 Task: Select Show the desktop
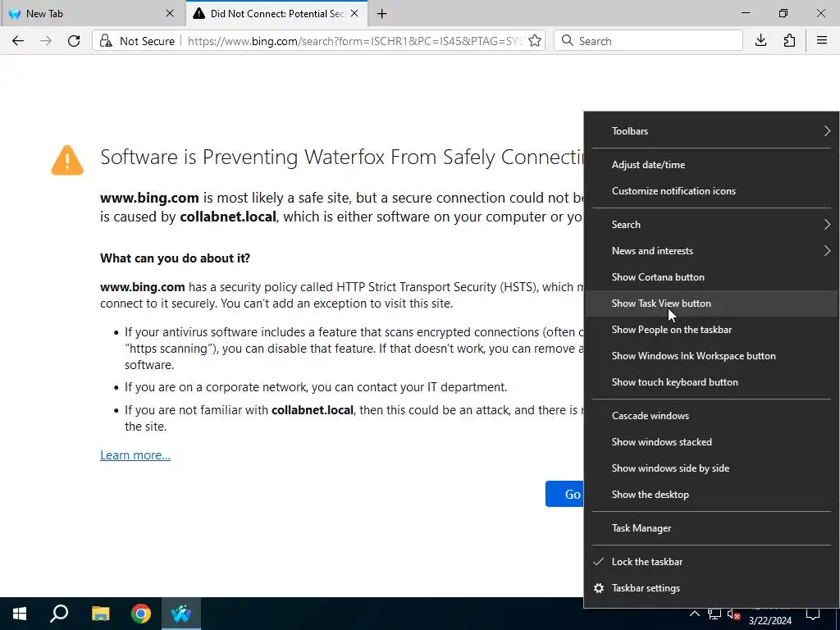[x=712, y=495]
